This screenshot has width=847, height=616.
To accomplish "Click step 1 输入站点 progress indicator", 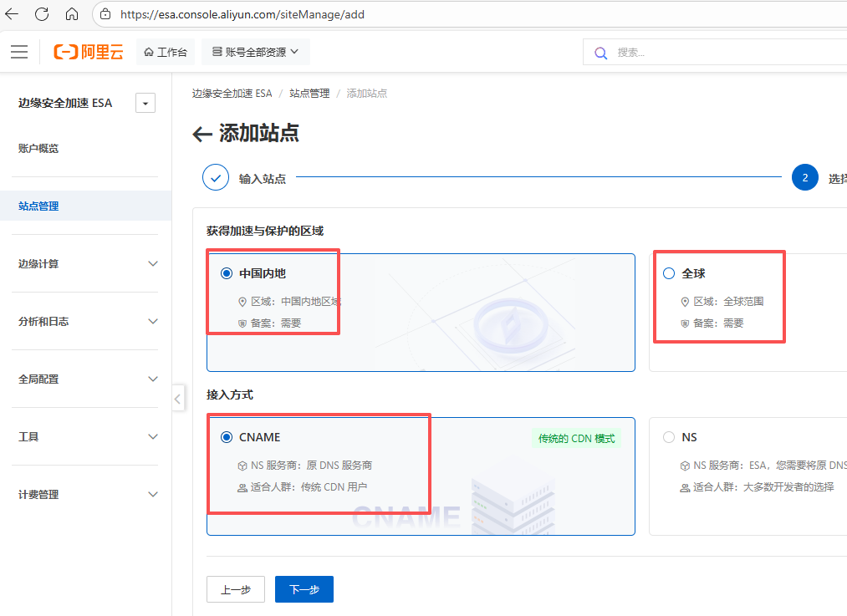I will [x=216, y=178].
